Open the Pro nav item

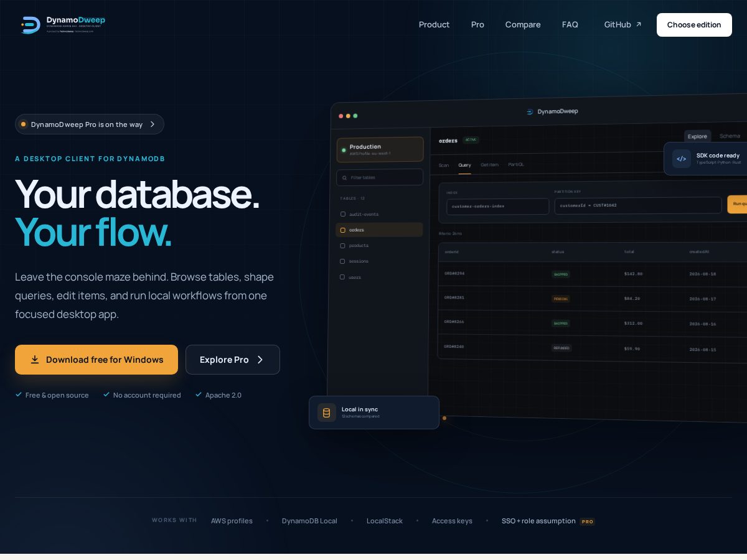point(477,25)
